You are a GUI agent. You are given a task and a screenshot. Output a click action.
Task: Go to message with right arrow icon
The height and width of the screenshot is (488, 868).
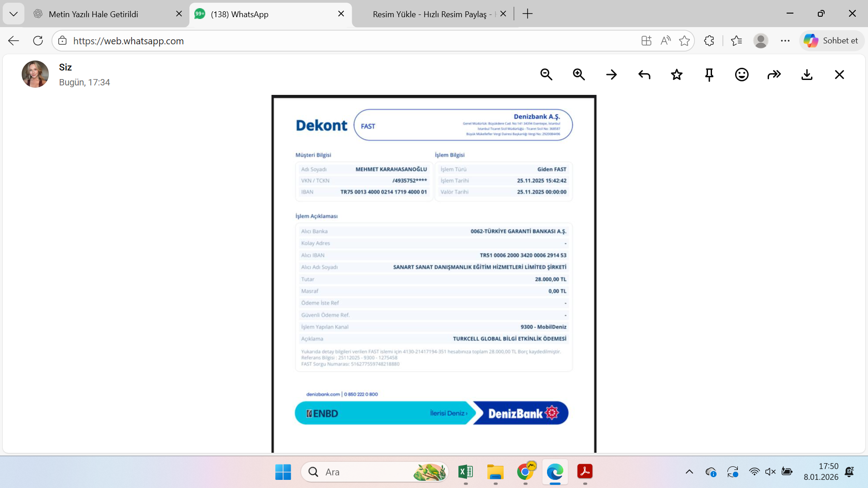pos(612,75)
